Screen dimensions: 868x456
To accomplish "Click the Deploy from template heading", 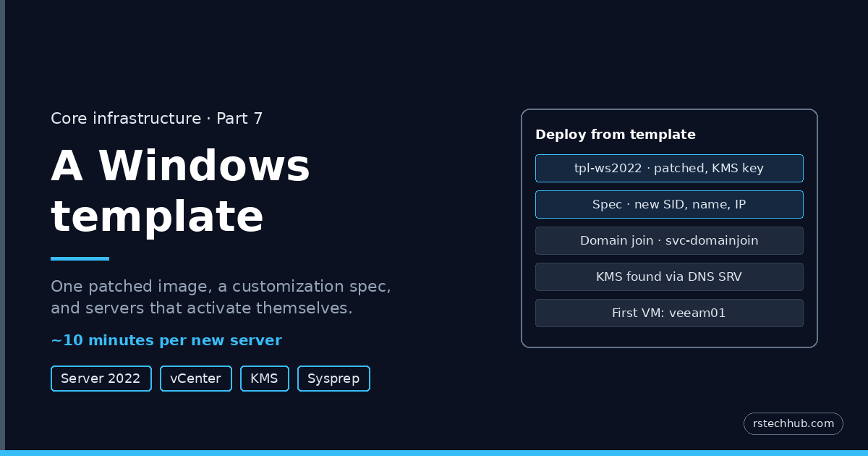I will coord(616,135).
